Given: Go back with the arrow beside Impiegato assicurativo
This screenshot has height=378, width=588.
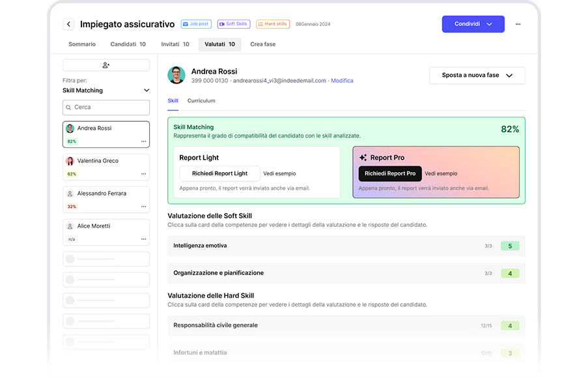Looking at the screenshot, I should click(x=68, y=24).
